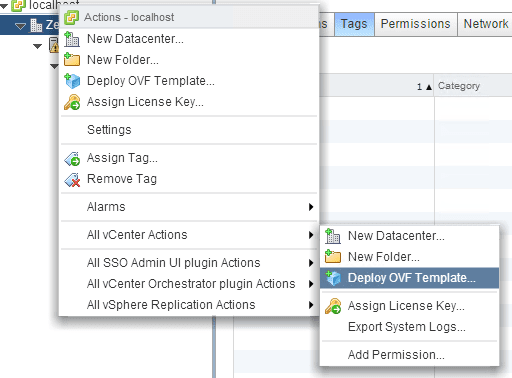512x378 pixels.
Task: Click the Assign Tag icon
Action: [x=72, y=158]
